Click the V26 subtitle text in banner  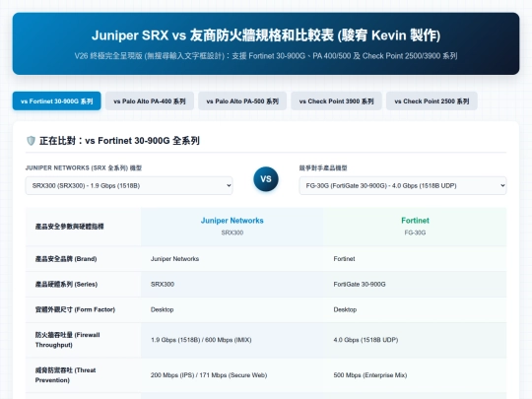click(x=266, y=56)
